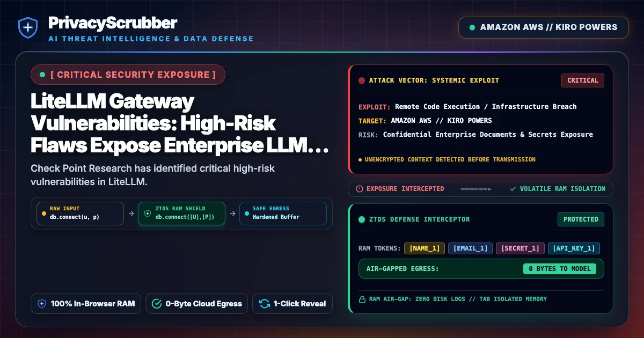Screen dimensions: 644x338
Task: Click the LiteLLM Gateway Vulnerabilities headline
Action: (x=180, y=124)
